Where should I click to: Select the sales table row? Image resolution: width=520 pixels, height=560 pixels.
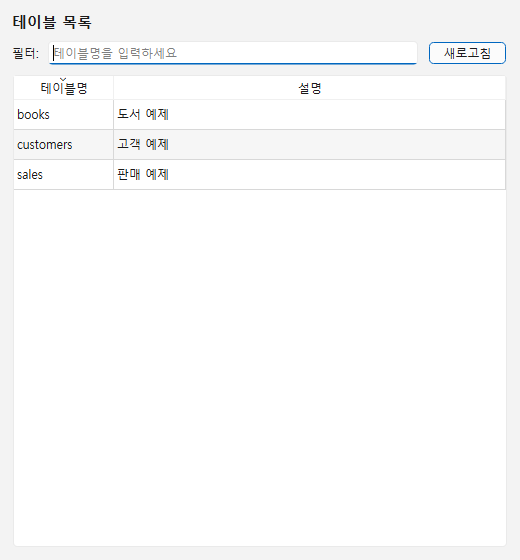coord(260,175)
